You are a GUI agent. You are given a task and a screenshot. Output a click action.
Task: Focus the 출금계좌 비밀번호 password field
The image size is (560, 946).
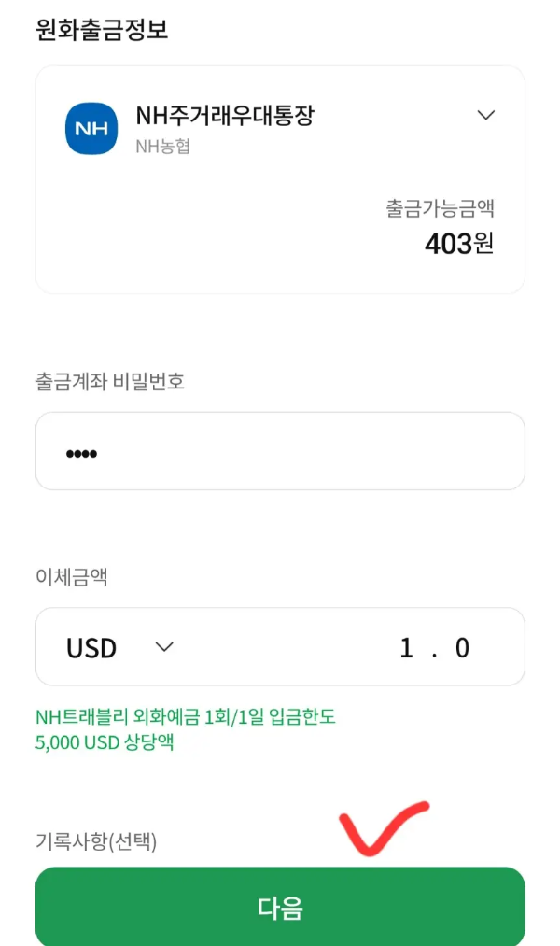(280, 451)
